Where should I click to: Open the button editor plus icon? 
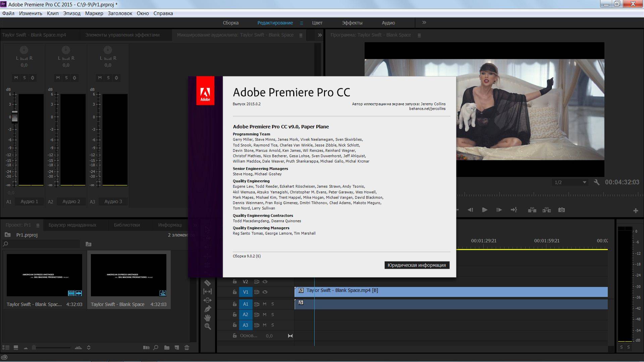tap(636, 210)
